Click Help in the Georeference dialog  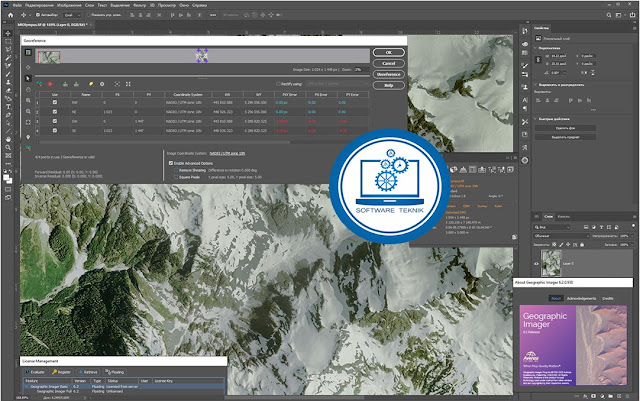[389, 85]
